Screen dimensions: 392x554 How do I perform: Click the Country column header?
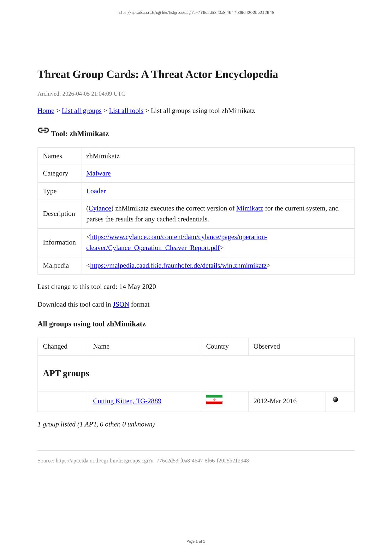(217, 346)
